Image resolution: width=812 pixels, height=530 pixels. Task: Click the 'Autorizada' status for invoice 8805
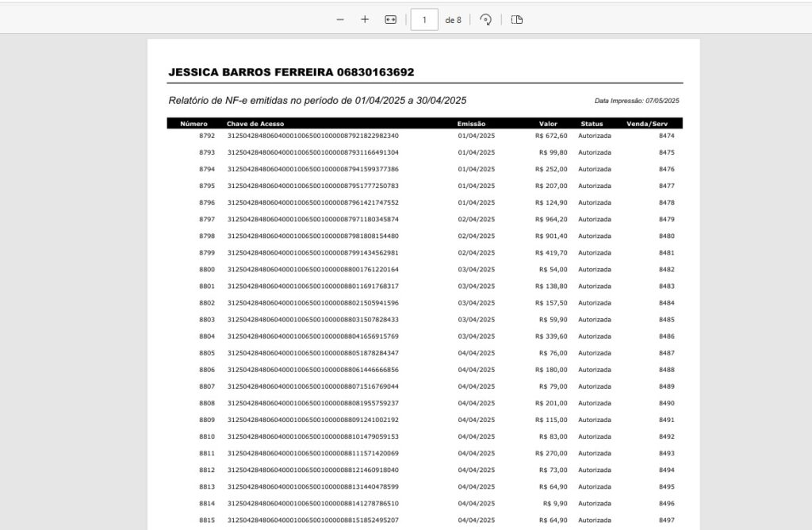click(x=595, y=353)
